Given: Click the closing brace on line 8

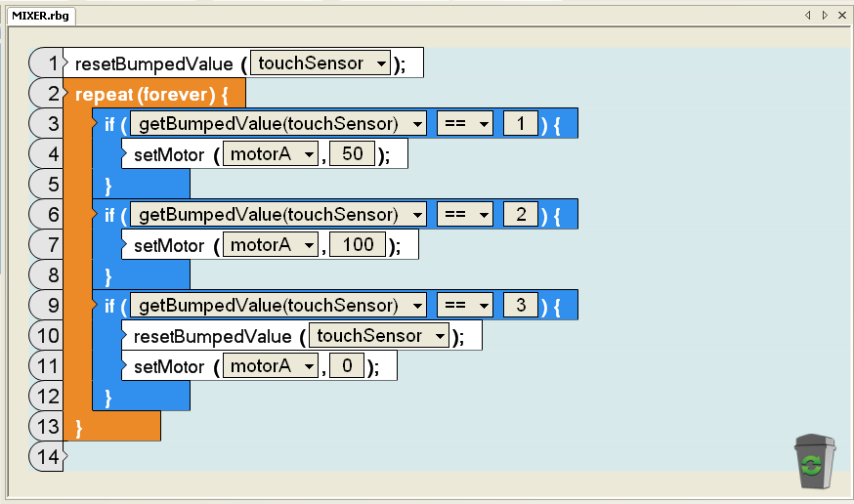Looking at the screenshot, I should click(107, 276).
